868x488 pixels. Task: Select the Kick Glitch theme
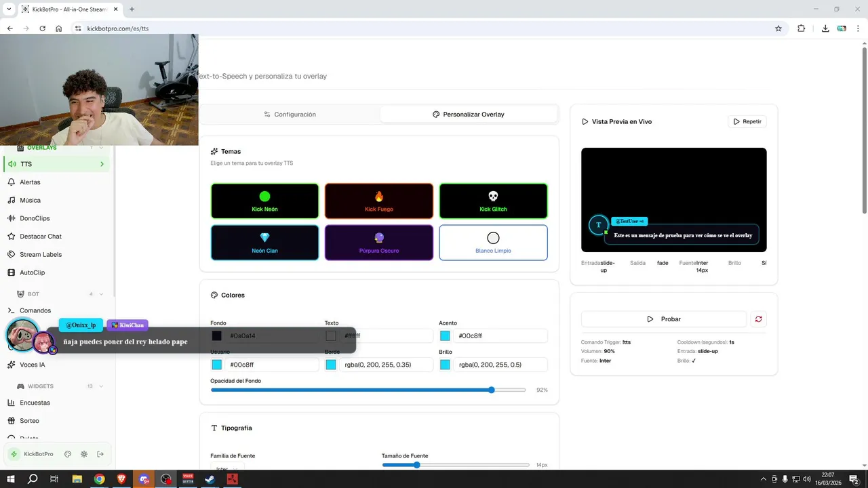(493, 201)
